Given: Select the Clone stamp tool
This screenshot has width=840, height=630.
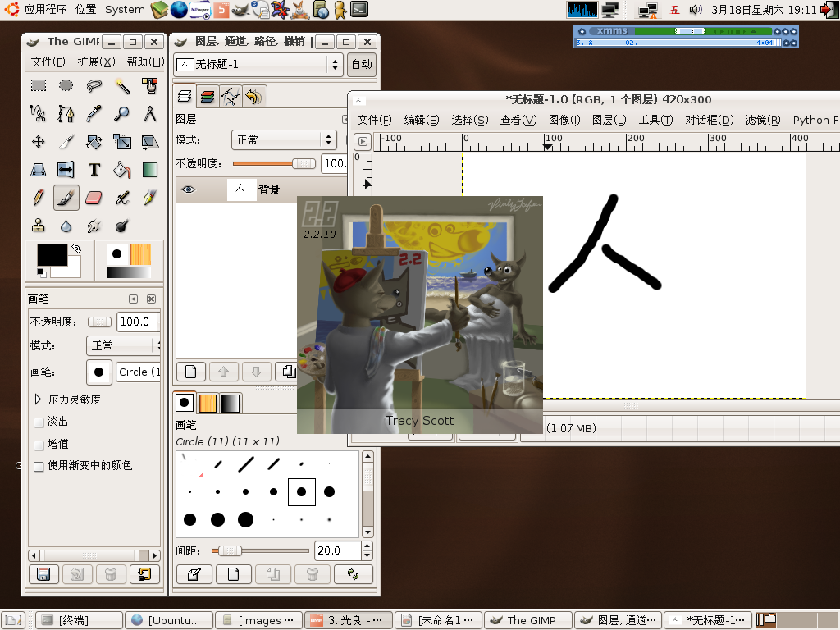Looking at the screenshot, I should 38,226.
